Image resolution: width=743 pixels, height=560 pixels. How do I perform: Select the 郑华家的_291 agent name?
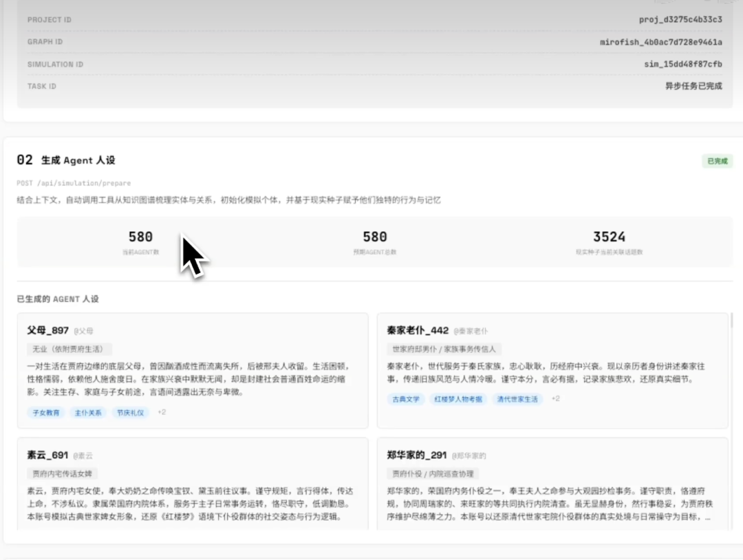(417, 455)
